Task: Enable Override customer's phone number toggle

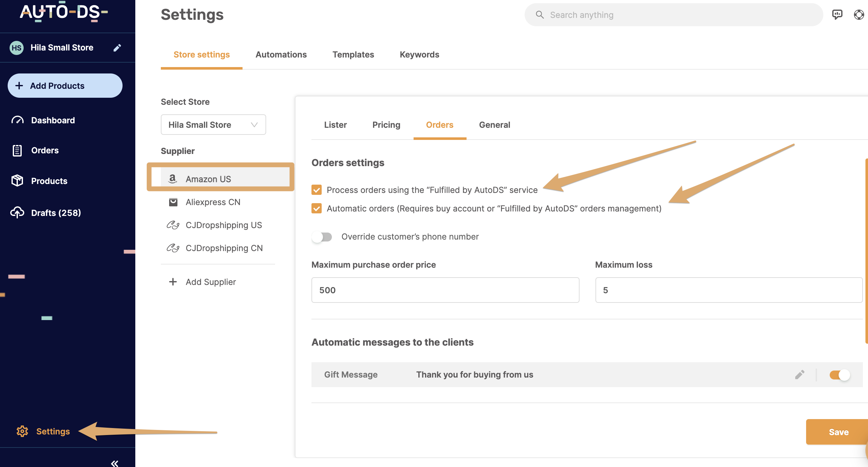Action: 322,237
